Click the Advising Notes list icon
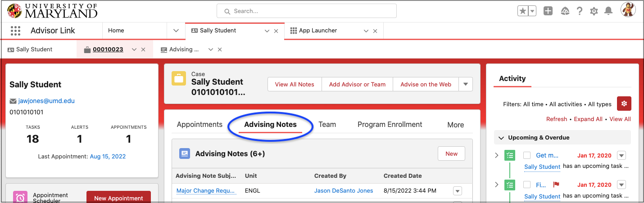 [x=185, y=153]
